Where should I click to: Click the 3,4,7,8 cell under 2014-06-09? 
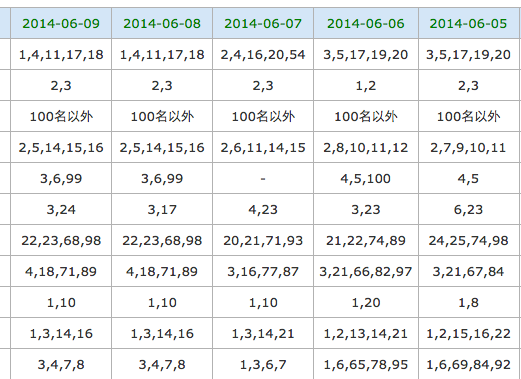coord(61,364)
